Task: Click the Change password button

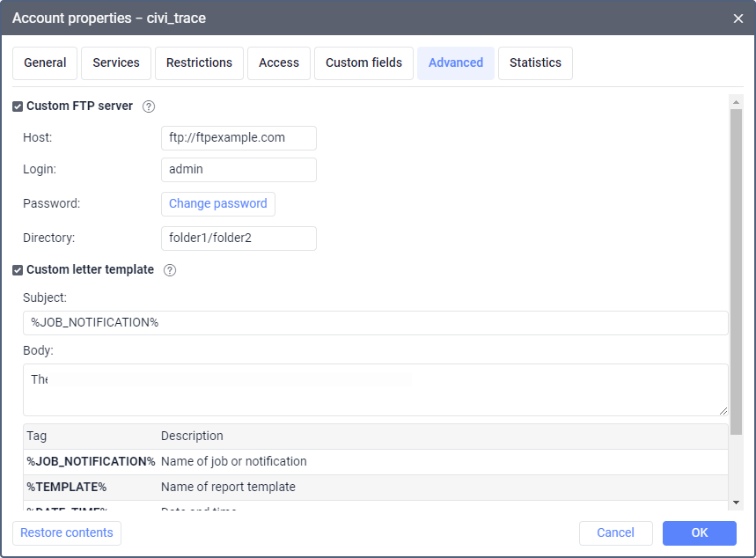Action: point(218,204)
